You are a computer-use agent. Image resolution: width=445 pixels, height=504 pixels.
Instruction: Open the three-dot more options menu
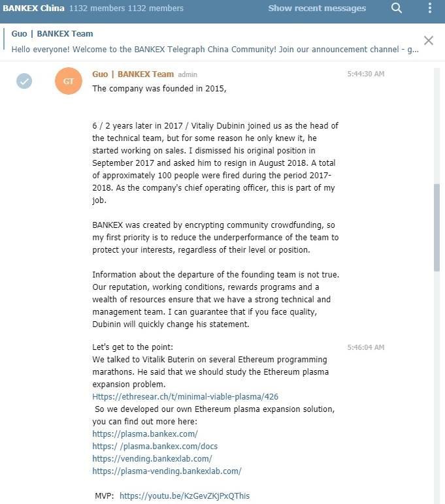click(x=429, y=8)
